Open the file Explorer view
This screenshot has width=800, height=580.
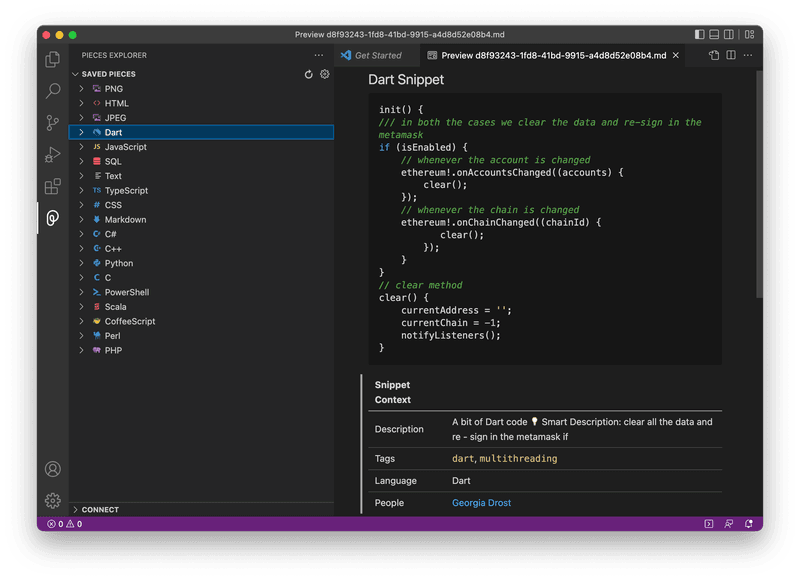pos(52,60)
